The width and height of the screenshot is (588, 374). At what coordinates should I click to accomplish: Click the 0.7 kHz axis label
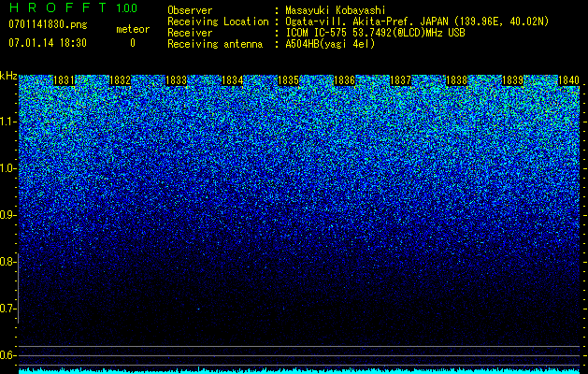click(7, 309)
